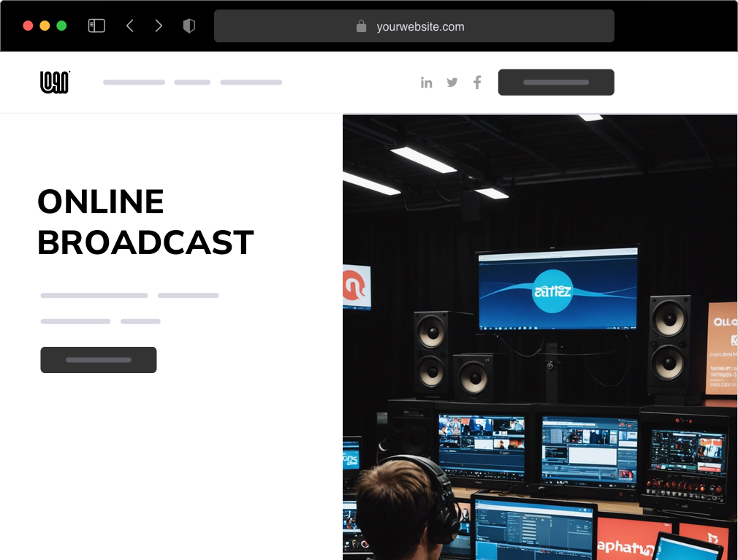Click the shield privacy icon in the toolbar
The image size is (738, 560).
coord(189,25)
